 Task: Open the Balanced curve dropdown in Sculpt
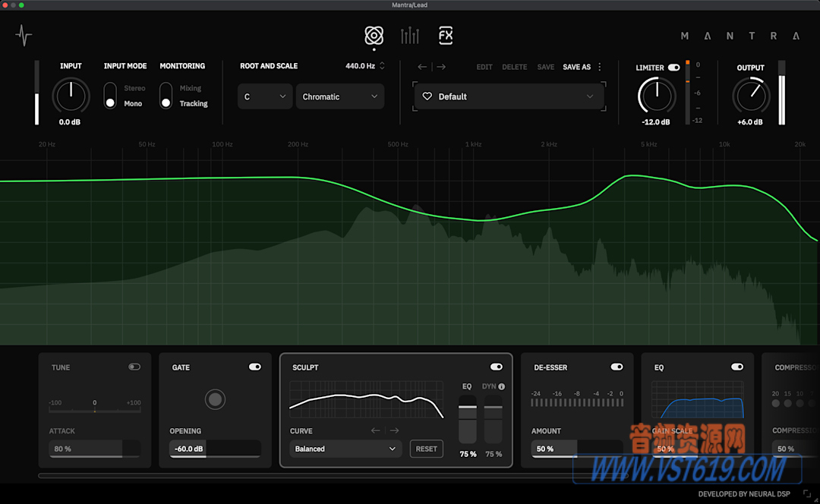(345, 449)
